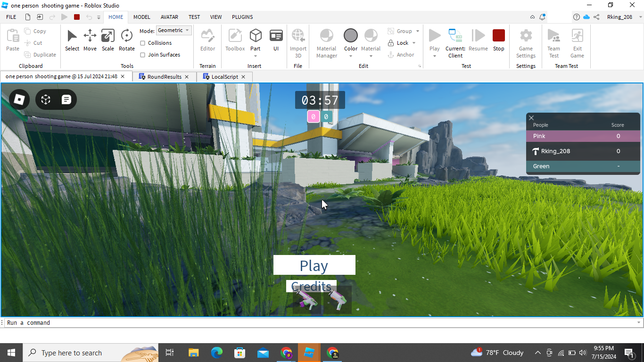Viewport: 644px width, 362px height.
Task: Click the cube icon beside Roblox logo
Action: [46, 99]
